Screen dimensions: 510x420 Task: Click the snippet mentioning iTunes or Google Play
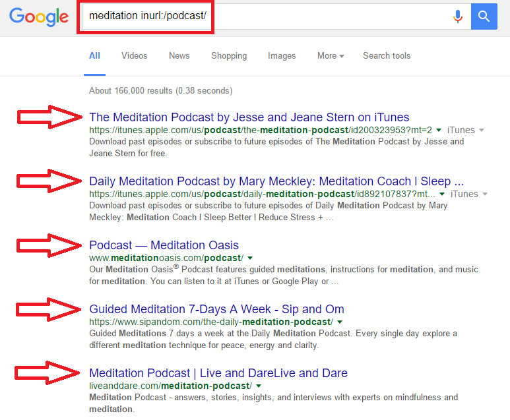click(284, 275)
